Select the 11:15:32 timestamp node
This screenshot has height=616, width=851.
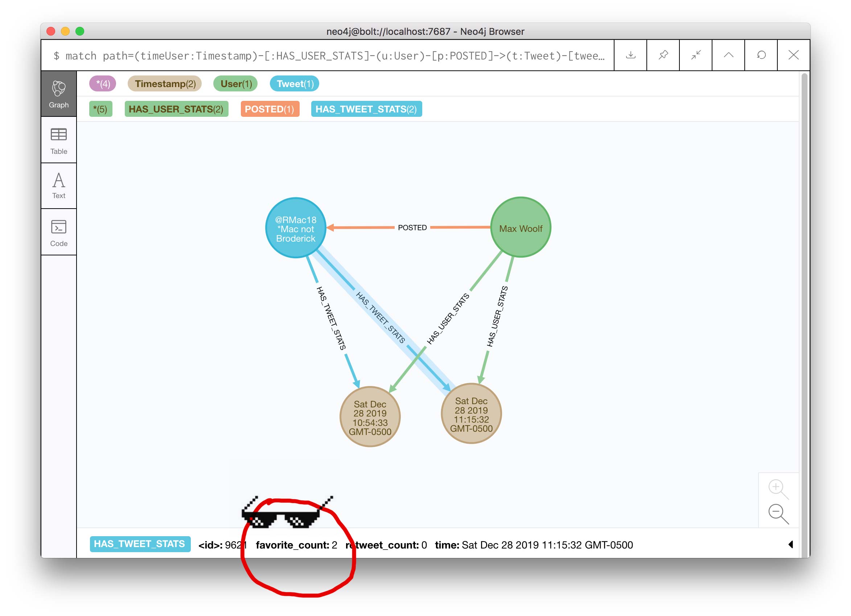pyautogui.click(x=471, y=414)
